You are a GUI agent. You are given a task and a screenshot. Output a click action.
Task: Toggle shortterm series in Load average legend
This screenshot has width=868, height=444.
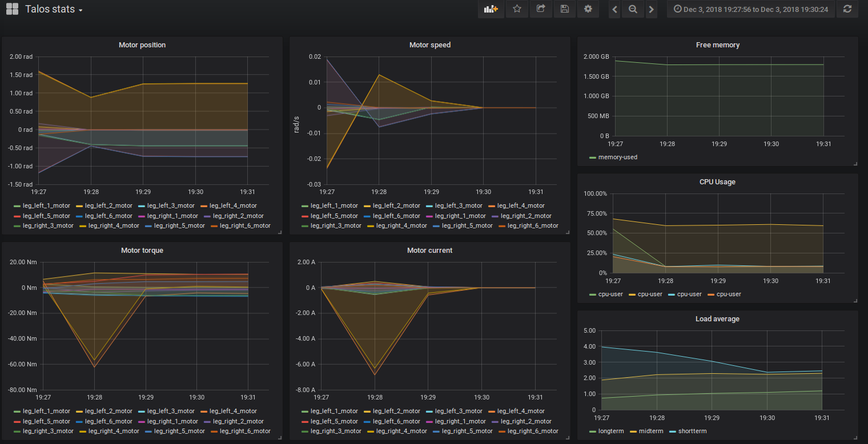coord(692,431)
